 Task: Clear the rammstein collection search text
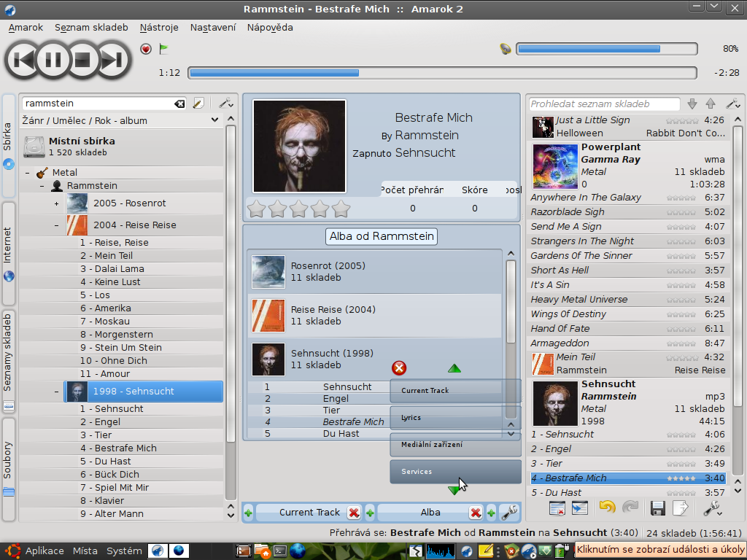[x=179, y=104]
